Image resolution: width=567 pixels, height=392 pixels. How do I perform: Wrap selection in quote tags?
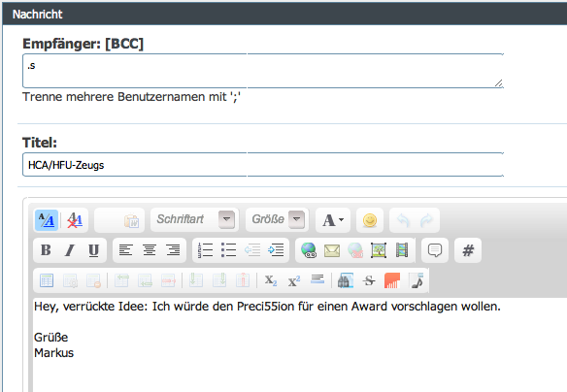pyautogui.click(x=435, y=250)
